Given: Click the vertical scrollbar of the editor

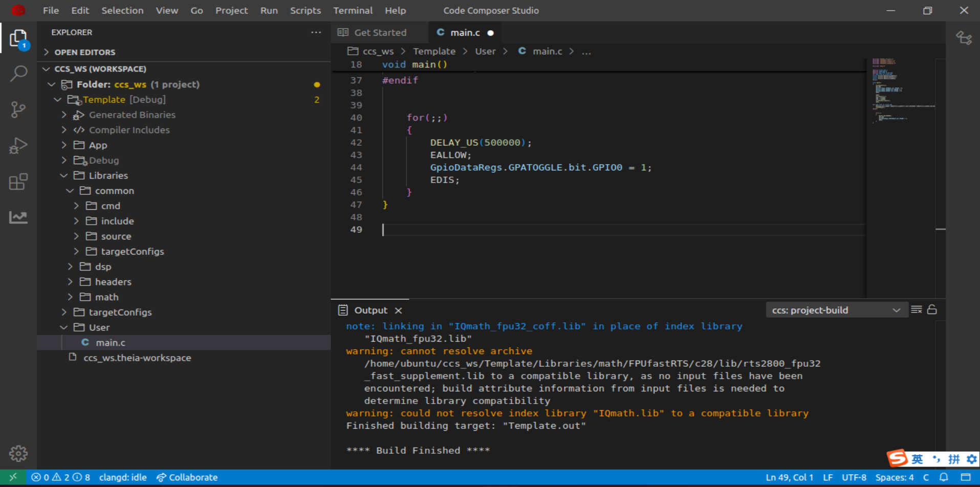Looking at the screenshot, I should tap(941, 178).
